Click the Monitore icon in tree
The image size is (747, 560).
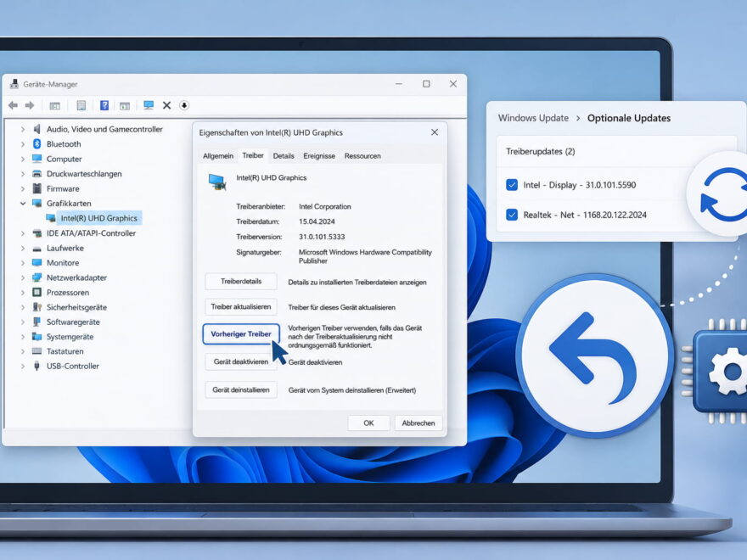[x=37, y=263]
